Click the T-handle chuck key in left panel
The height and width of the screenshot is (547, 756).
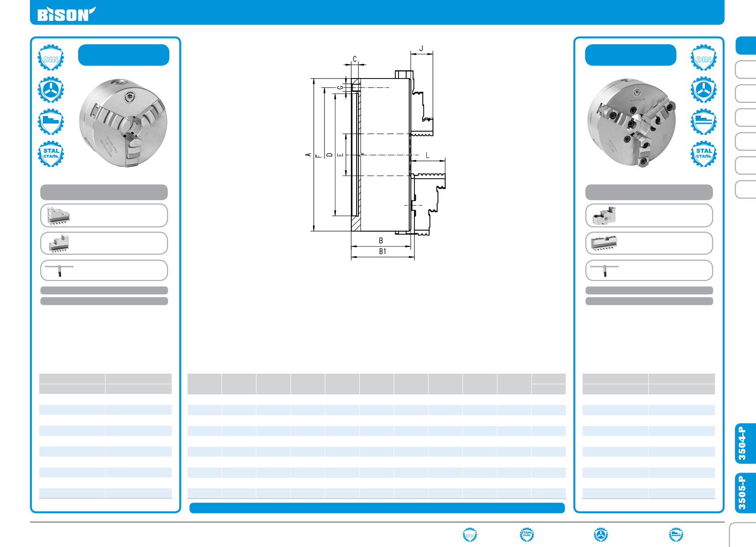tap(59, 270)
